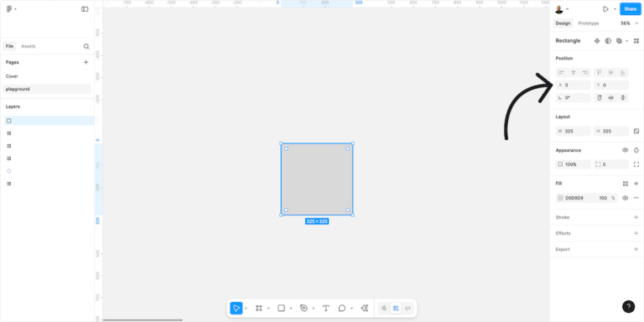Collapse the left sidebar panel icon
The height and width of the screenshot is (322, 644).
click(x=85, y=9)
